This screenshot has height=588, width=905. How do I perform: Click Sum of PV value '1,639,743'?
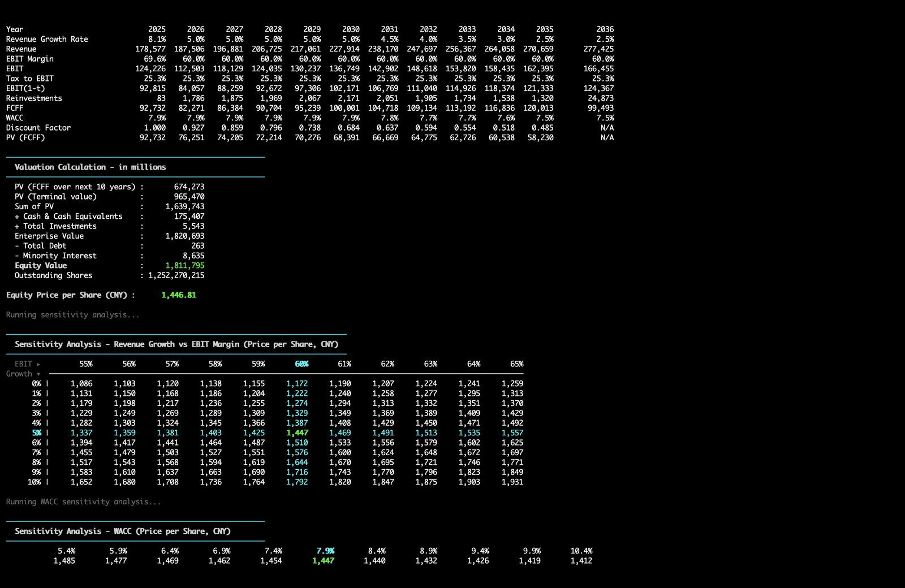185,206
